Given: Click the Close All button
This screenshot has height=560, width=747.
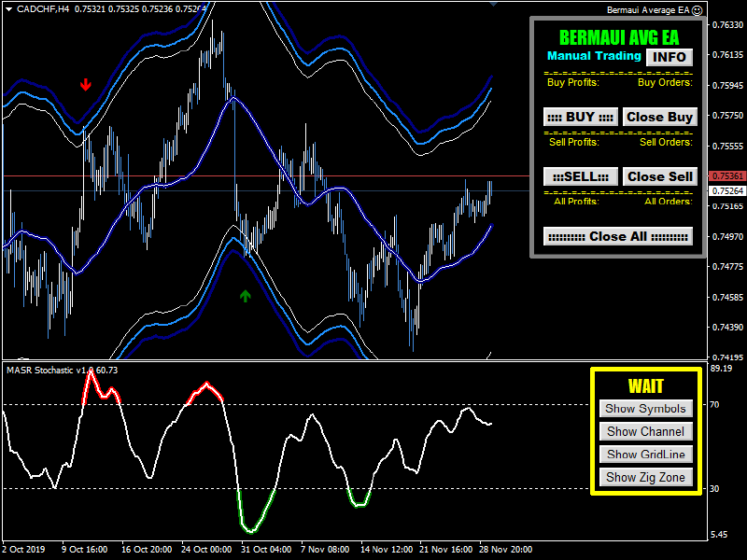Looking at the screenshot, I should (x=618, y=236).
